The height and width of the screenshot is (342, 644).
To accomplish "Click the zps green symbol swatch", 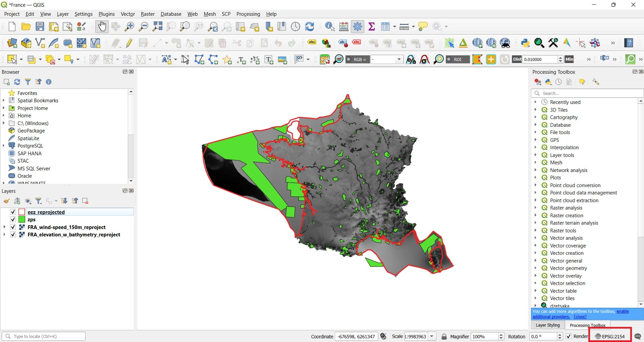I will click(x=22, y=219).
